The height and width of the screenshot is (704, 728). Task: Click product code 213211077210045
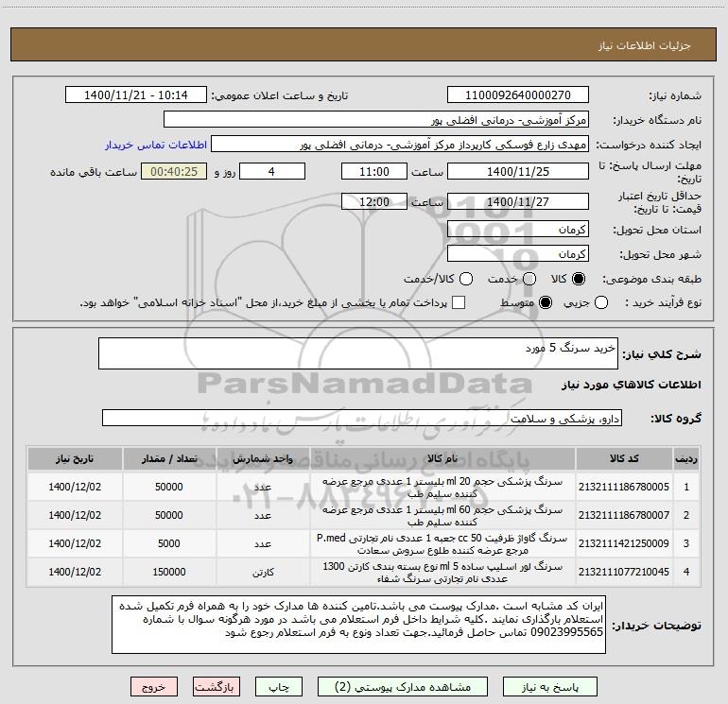(x=624, y=572)
